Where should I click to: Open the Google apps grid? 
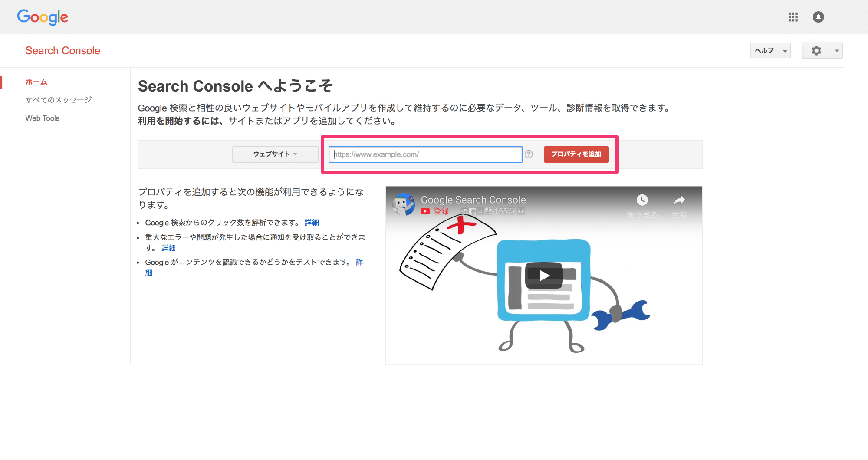point(793,17)
